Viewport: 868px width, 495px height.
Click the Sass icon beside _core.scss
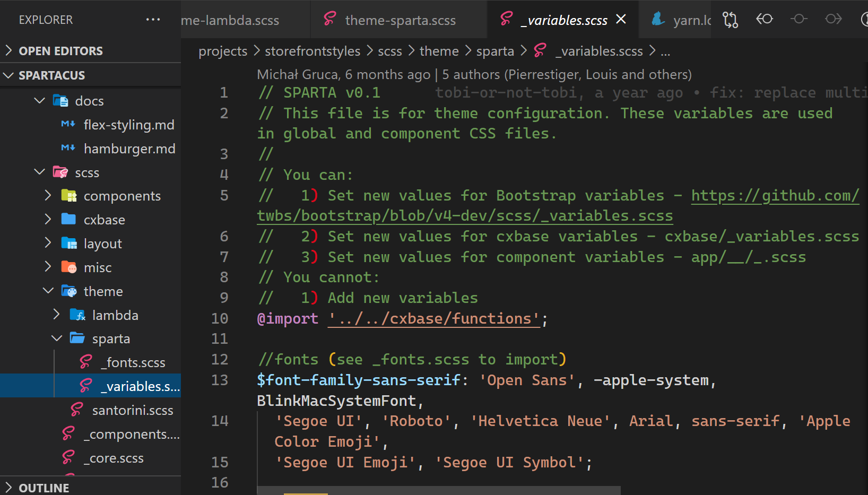(68, 458)
